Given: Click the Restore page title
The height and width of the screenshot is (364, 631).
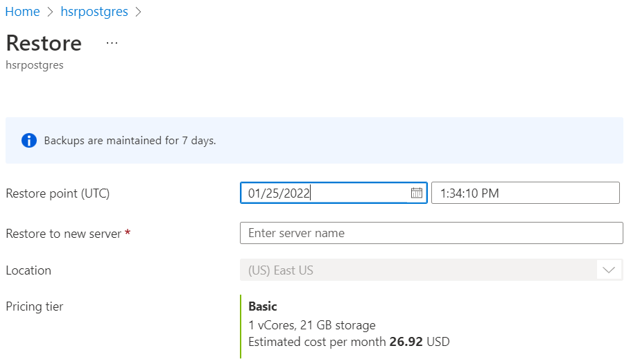Looking at the screenshot, I should tap(44, 43).
